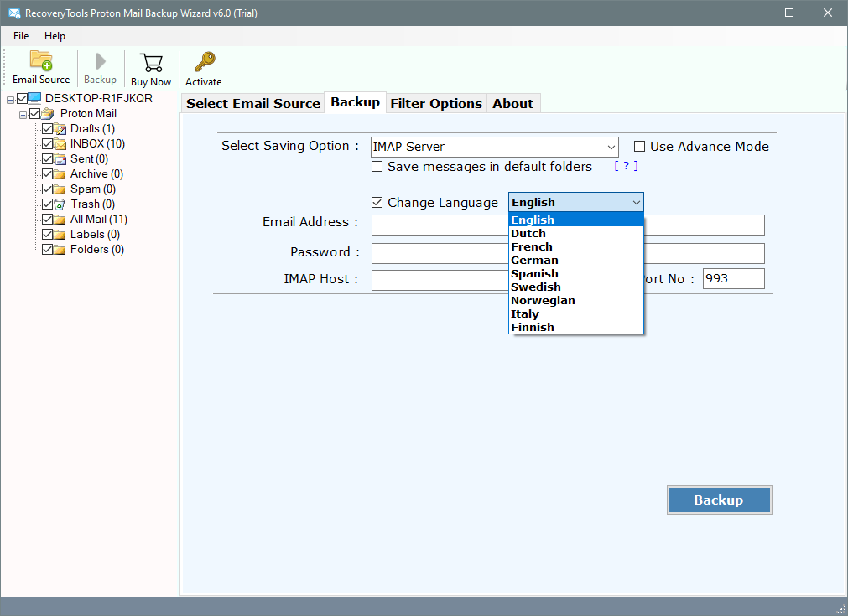848x616 pixels.
Task: Open Buy Now shopping cart icon
Action: (x=151, y=63)
